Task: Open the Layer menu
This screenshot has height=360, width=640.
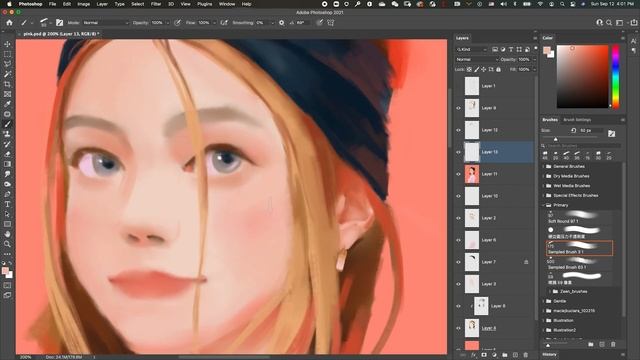Action: click(102, 4)
